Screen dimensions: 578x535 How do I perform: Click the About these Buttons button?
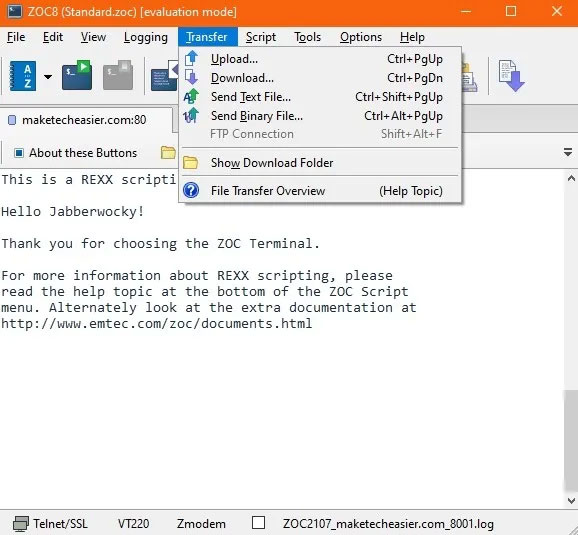76,153
